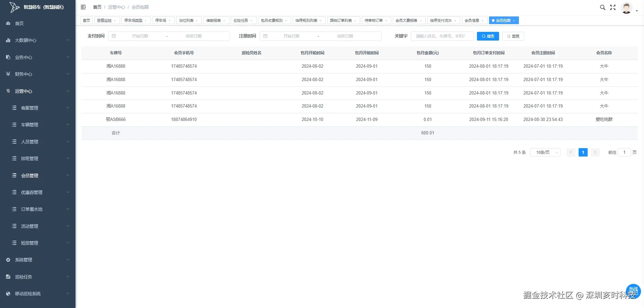Toggle fullscreen with the expand icon
The width and height of the screenshot is (644, 308).
point(613,7)
